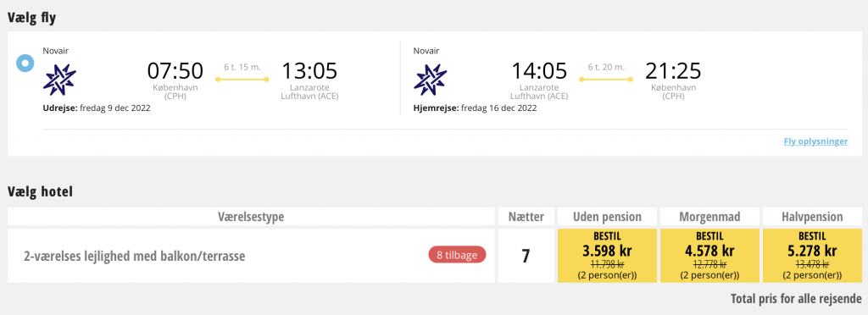
Task: Click the return flight Novair star logo
Action: coord(430,80)
